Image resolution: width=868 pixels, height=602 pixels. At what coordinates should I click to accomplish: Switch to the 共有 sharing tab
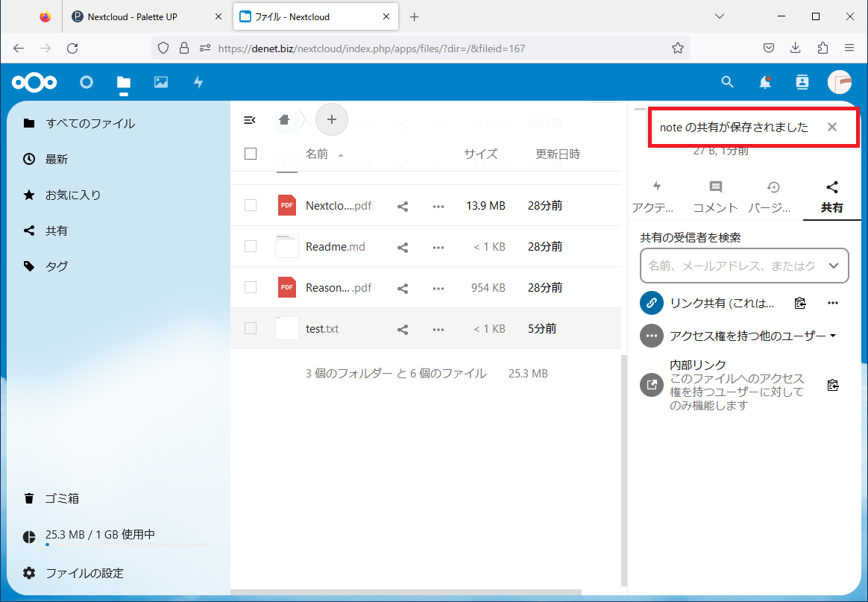coord(832,197)
